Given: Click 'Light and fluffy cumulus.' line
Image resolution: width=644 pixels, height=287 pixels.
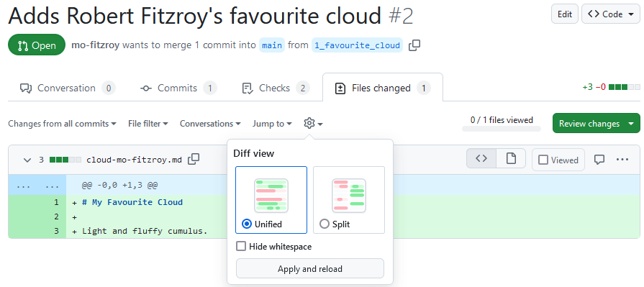Looking at the screenshot, I should click(x=145, y=231).
